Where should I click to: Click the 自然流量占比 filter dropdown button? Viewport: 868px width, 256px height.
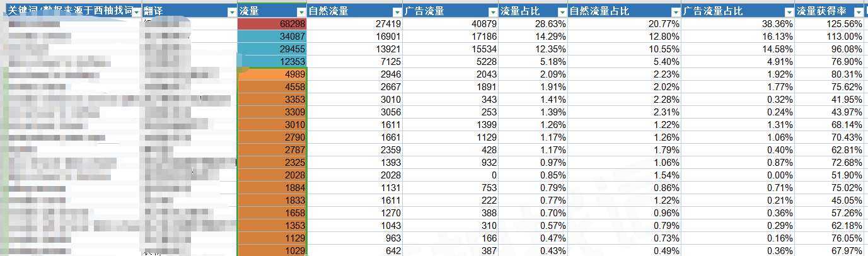coord(674,12)
